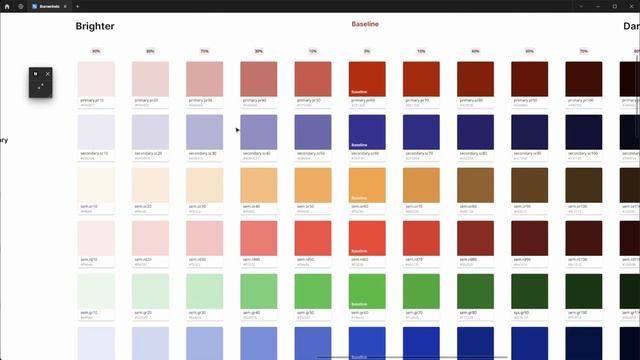Pick the primary.pr80 dark red swatch
The image size is (640, 360).
[476, 79]
